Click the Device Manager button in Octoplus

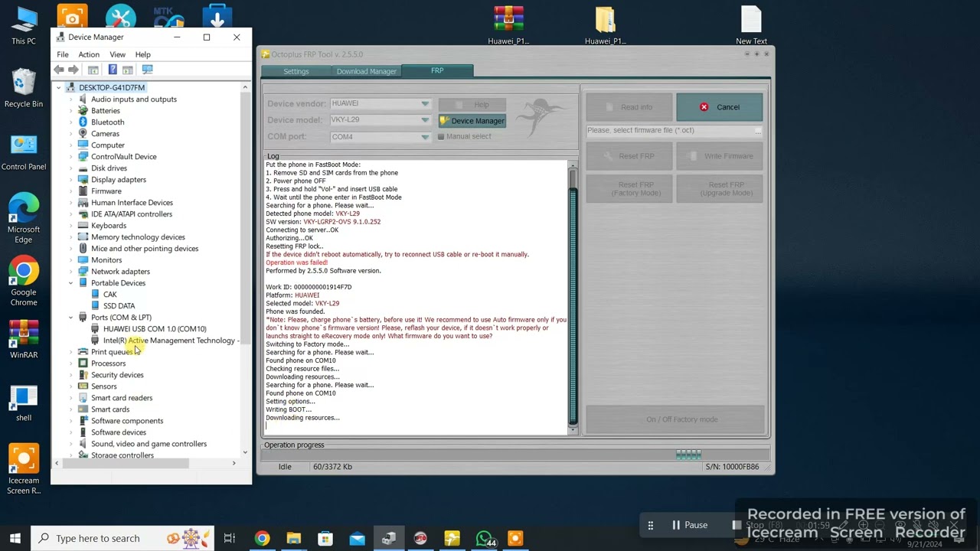coord(472,121)
